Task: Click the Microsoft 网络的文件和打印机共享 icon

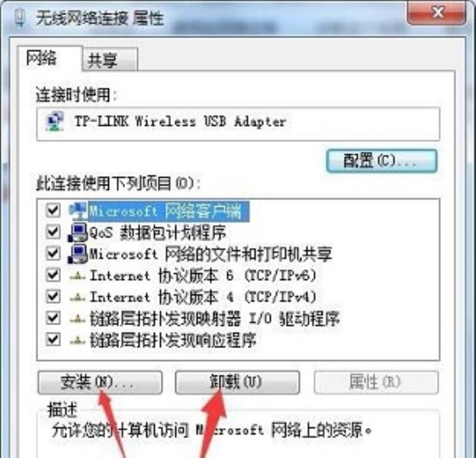Action: 78,254
